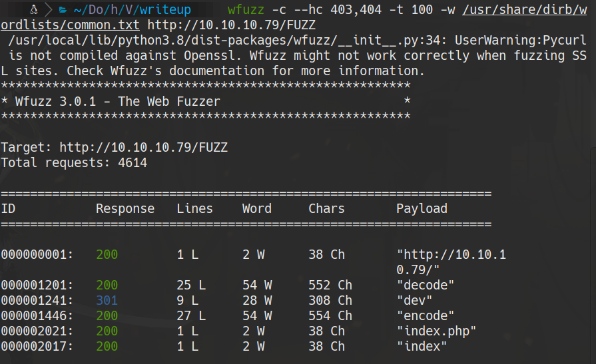Screen dimensions: 596x364
Task: Click the row ID 000002017:
Action: point(37,347)
